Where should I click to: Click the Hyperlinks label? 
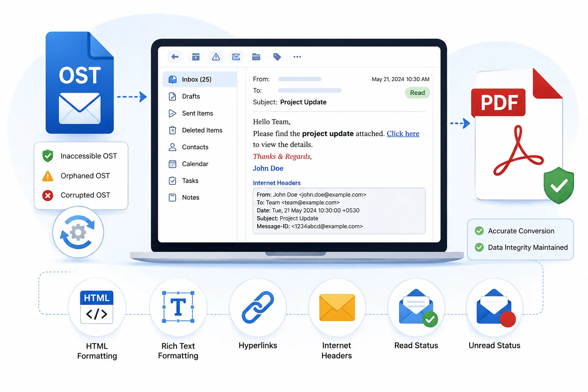tap(258, 346)
